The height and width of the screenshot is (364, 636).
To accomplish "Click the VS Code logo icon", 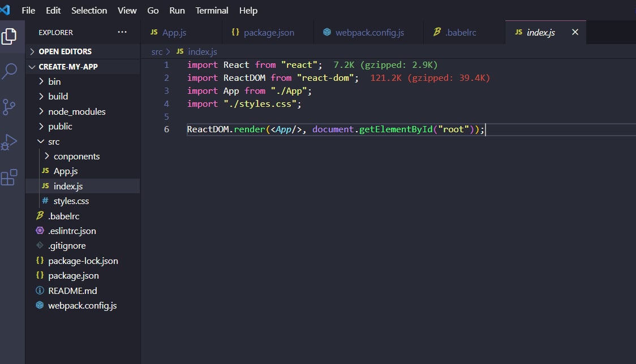I will [5, 10].
